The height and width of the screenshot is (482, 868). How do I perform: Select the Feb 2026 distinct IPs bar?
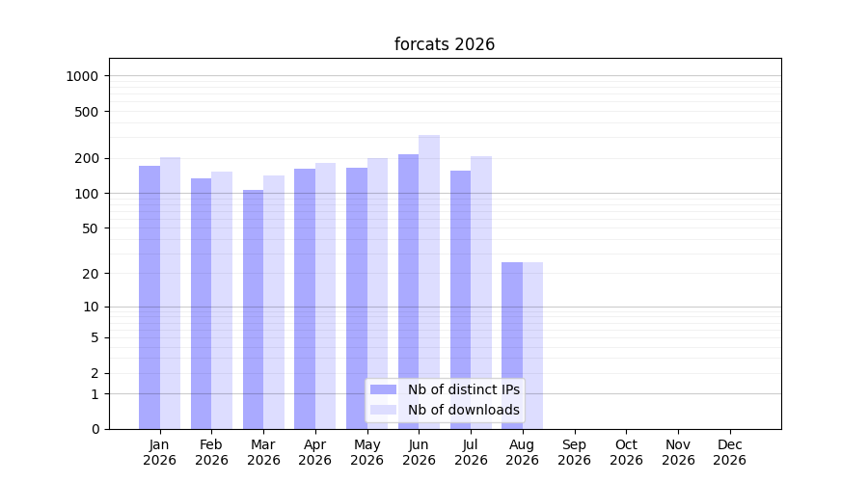[201, 304]
